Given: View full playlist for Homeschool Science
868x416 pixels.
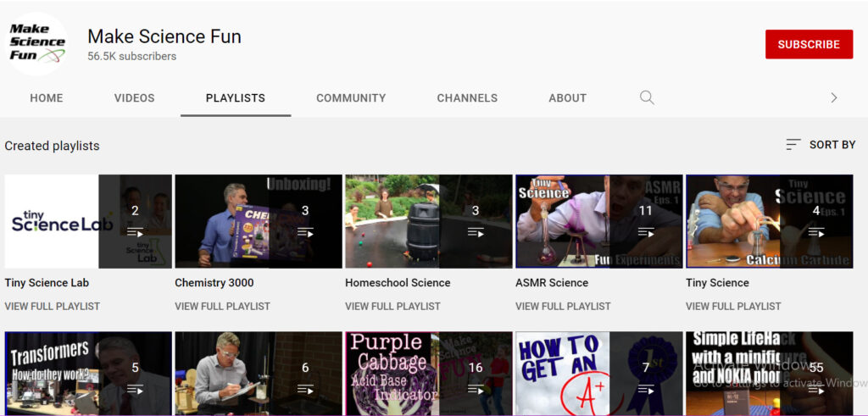Looking at the screenshot, I should [392, 306].
